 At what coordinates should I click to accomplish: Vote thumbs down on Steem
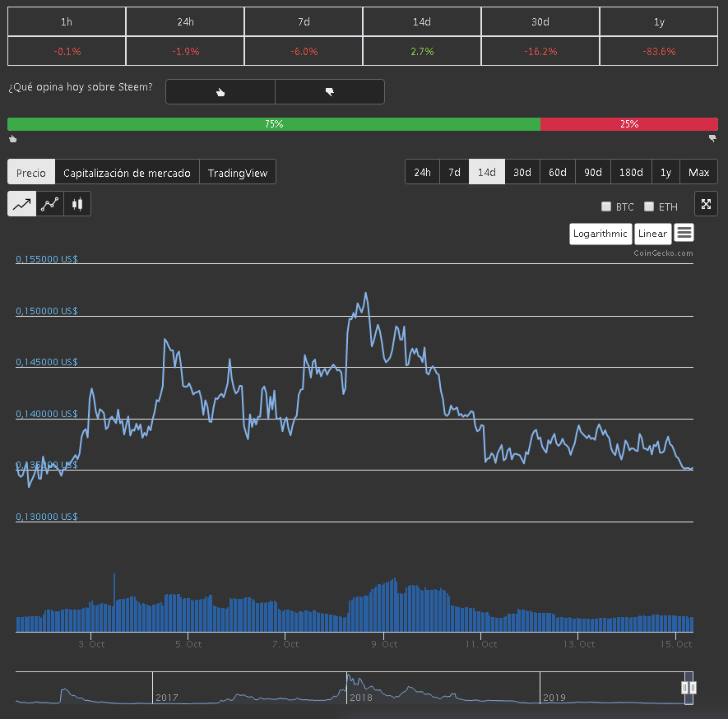(330, 92)
